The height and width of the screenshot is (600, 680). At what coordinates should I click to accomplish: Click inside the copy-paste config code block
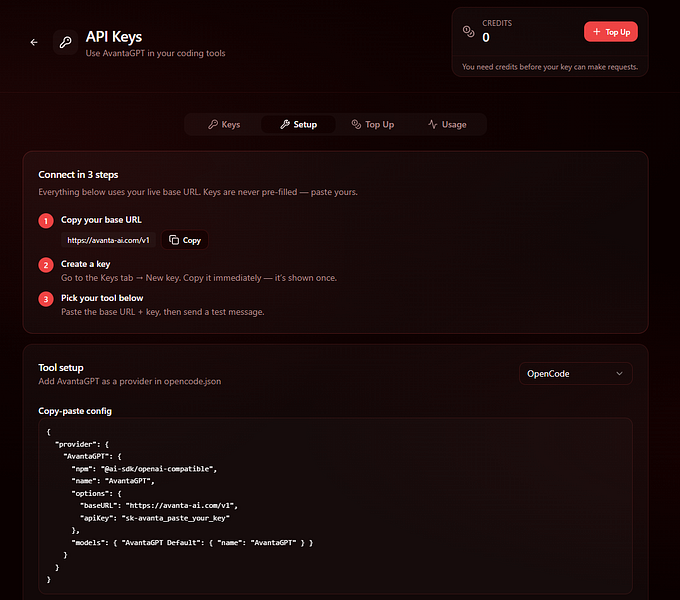coord(335,506)
